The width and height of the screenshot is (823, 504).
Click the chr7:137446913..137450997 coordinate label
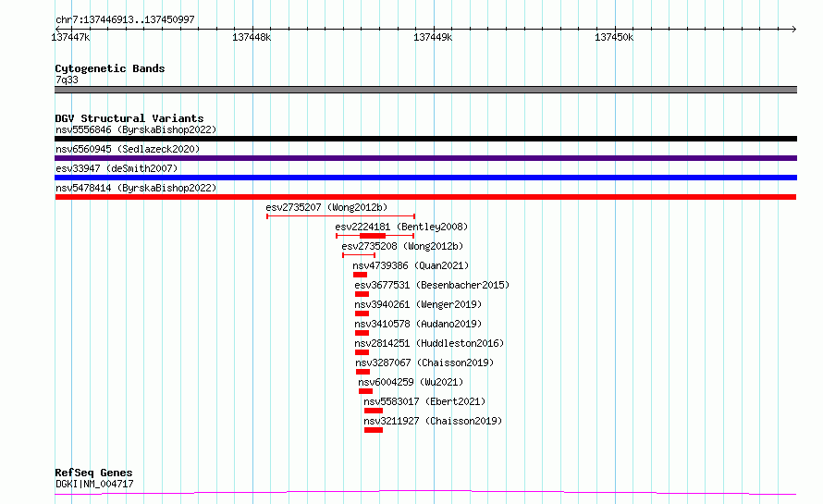click(x=125, y=19)
